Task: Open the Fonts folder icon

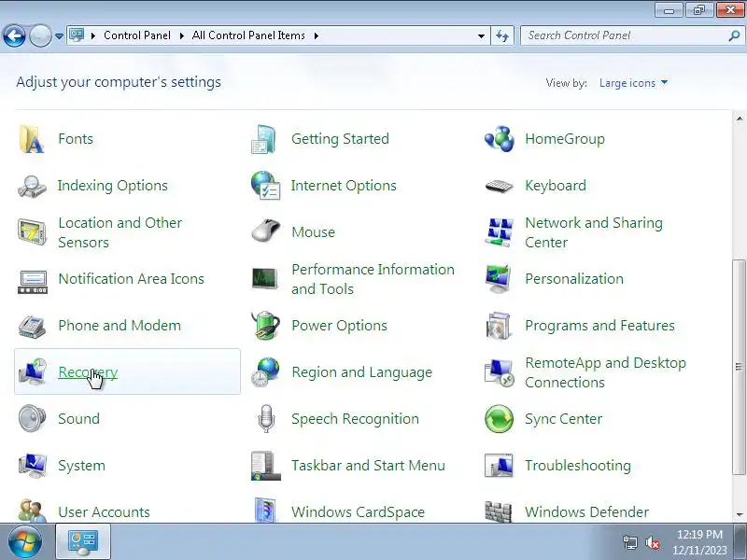Action: tap(32, 139)
